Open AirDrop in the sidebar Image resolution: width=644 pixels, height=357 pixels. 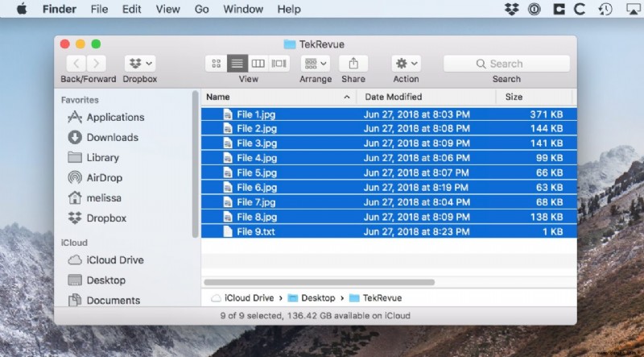coord(95,177)
